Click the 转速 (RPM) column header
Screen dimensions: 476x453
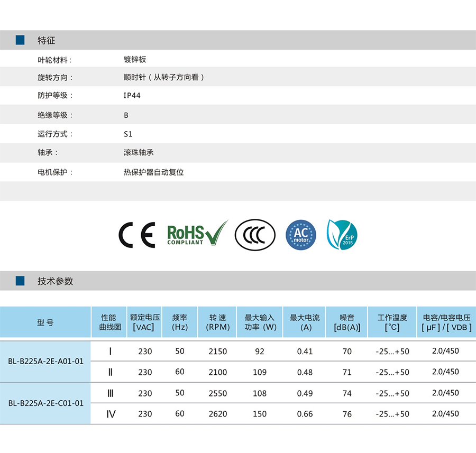[217, 322]
